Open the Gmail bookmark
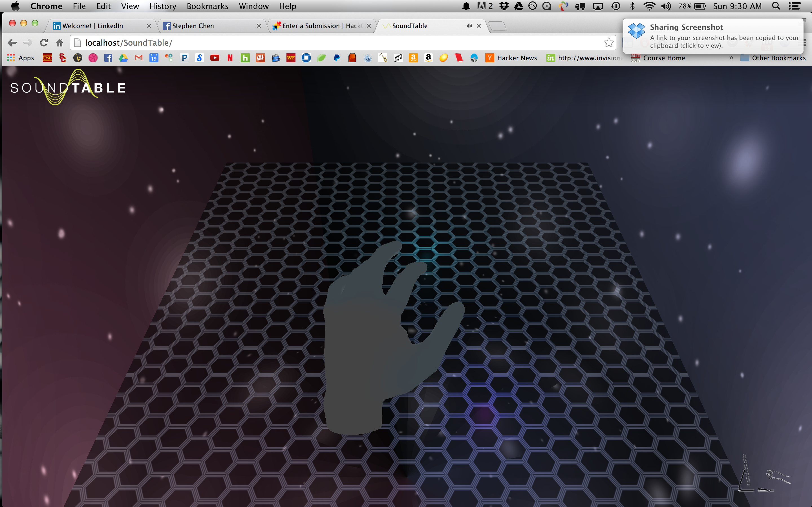 [x=139, y=58]
